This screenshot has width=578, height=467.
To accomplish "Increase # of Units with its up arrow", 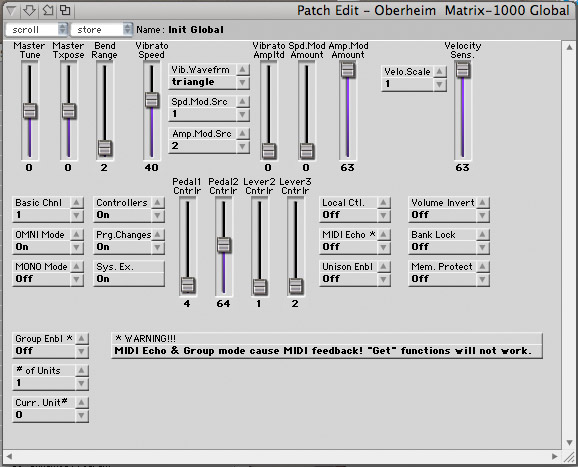I will [x=81, y=370].
